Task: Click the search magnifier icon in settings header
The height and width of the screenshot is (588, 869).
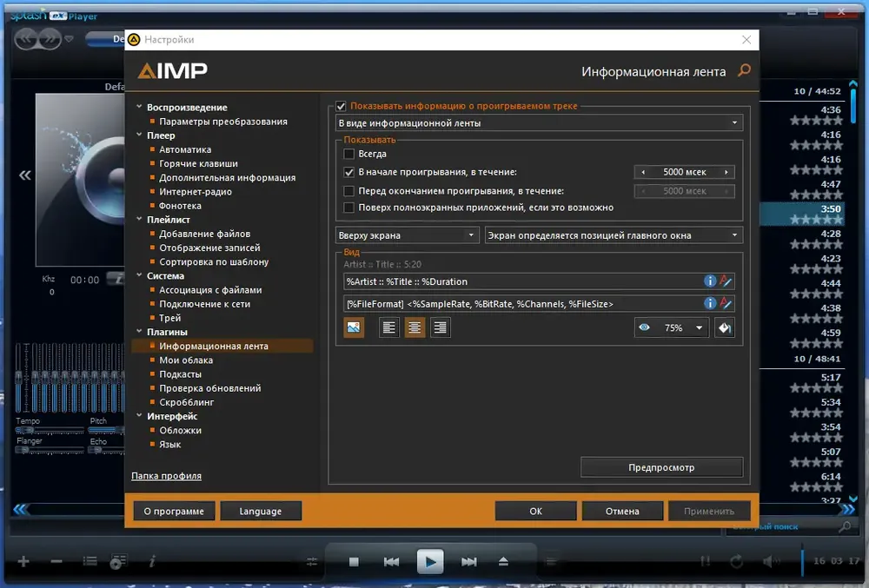Action: 745,70
